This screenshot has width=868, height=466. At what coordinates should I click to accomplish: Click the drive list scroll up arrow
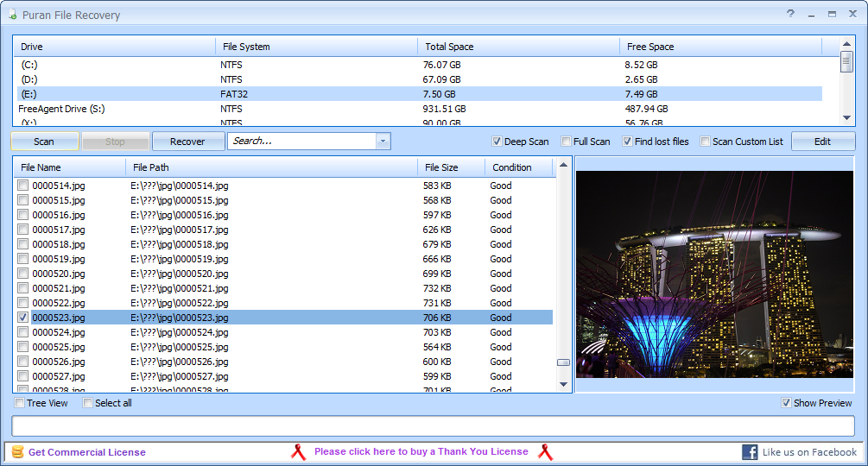[846, 44]
